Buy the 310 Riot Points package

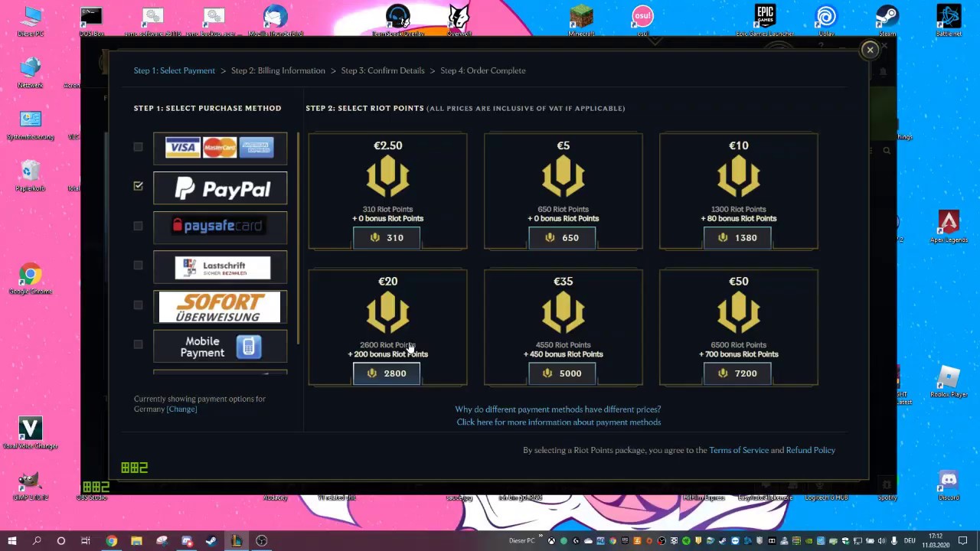[x=387, y=238]
